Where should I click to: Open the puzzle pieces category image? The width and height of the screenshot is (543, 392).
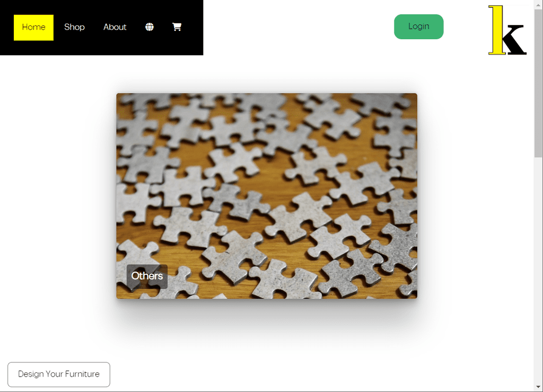pos(267,196)
